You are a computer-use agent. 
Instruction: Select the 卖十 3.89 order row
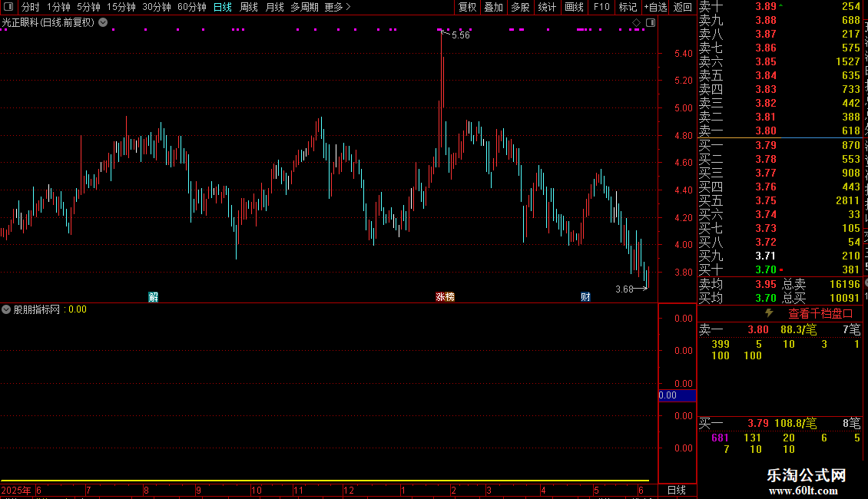pos(780,7)
